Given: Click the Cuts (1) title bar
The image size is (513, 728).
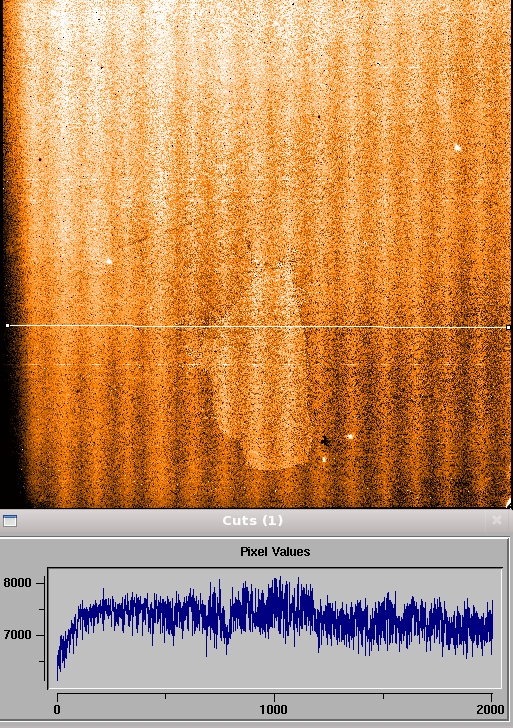Looking at the screenshot, I should point(252,520).
